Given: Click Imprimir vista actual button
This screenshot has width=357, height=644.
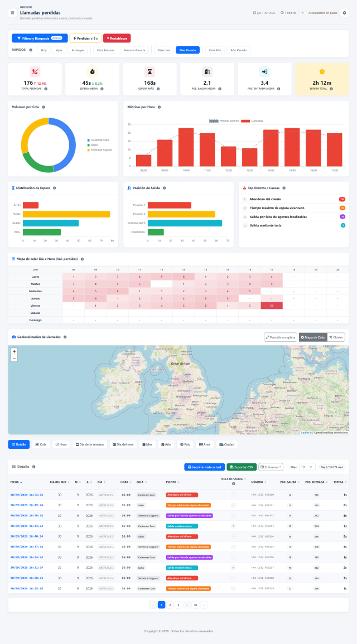Looking at the screenshot, I should [x=205, y=467].
